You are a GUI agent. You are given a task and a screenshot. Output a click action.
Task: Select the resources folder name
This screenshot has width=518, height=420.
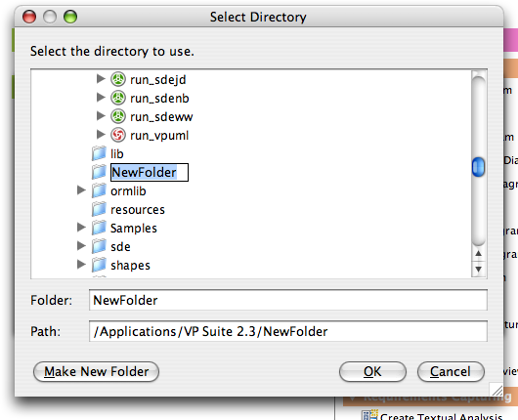(138, 210)
